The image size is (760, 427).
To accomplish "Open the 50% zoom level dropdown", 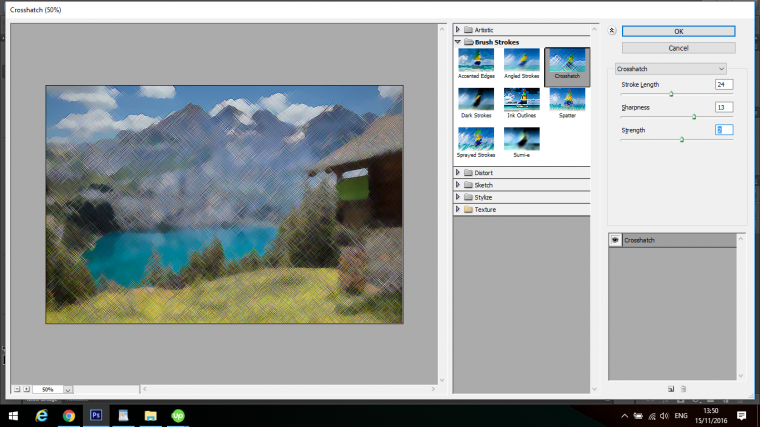I will pos(68,390).
